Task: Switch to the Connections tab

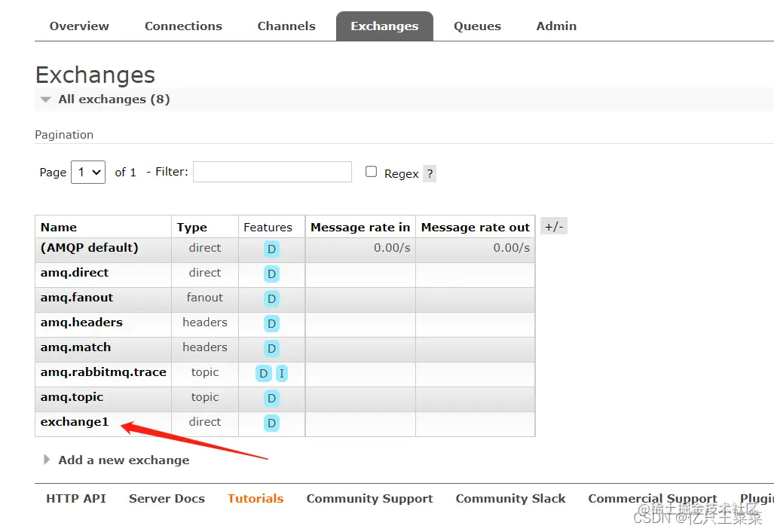Action: [x=183, y=26]
